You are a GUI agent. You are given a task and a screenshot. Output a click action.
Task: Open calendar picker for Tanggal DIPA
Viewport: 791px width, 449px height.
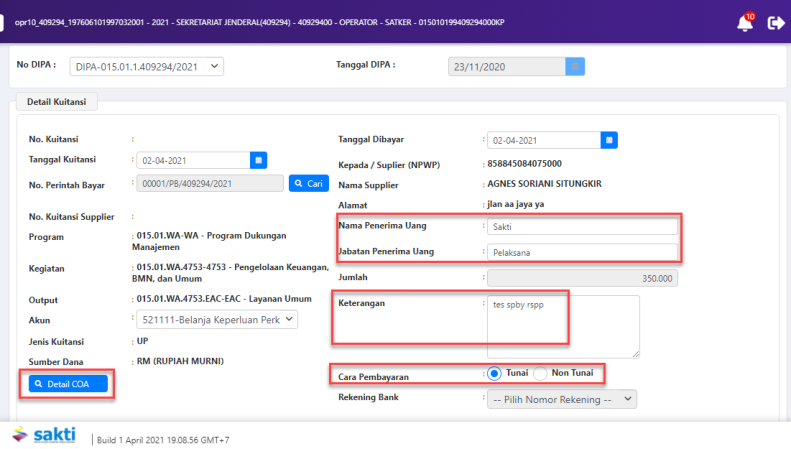(575, 66)
